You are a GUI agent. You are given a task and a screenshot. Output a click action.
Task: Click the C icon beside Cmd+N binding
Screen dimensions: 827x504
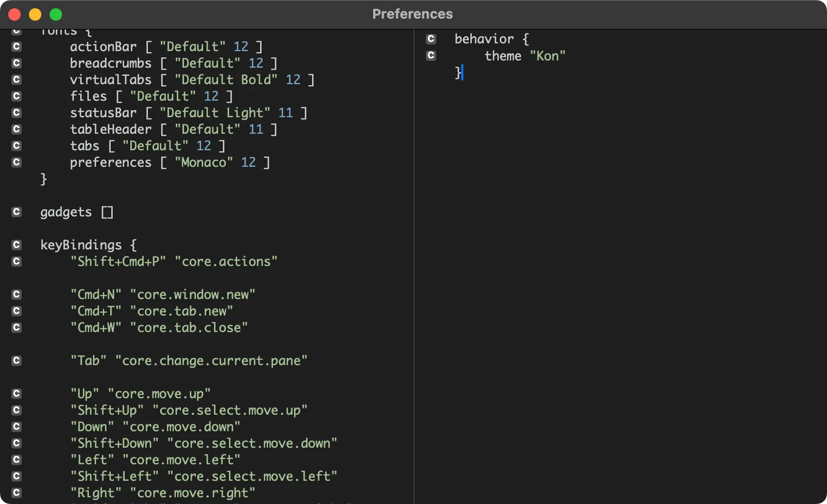tap(17, 294)
